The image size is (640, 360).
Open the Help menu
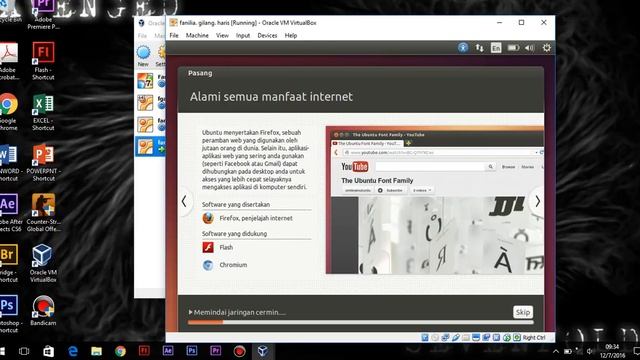click(x=291, y=36)
